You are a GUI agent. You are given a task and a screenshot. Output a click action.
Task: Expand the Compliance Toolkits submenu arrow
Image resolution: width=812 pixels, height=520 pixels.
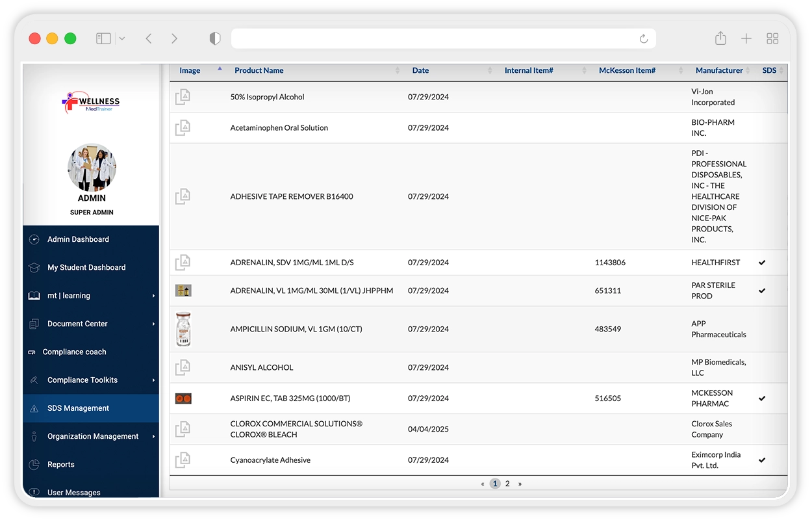click(154, 380)
